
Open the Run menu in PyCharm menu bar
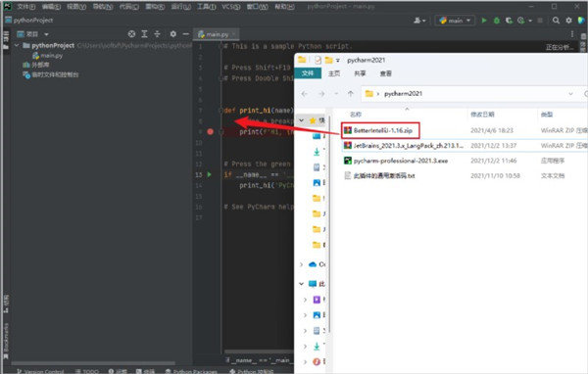[x=180, y=7]
